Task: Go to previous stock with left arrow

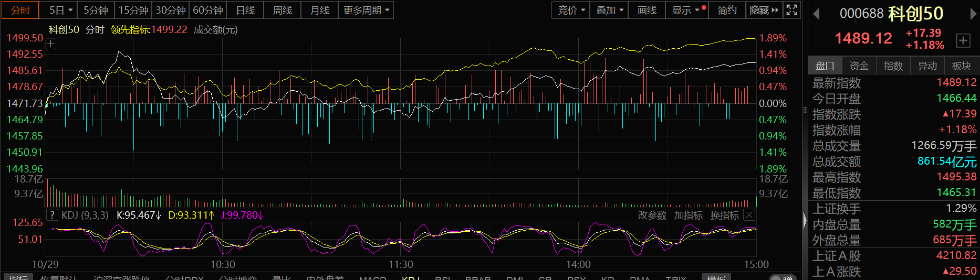Action: tap(816, 14)
